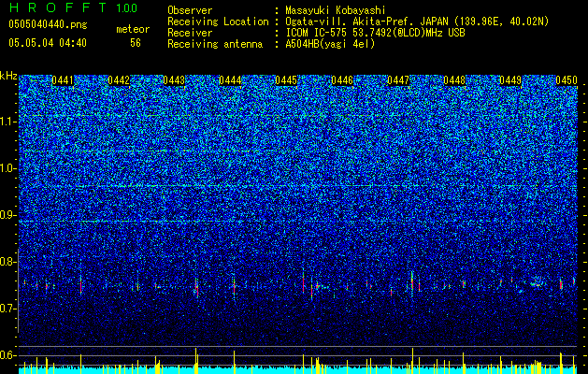Viewport: 588px width, 374px height.
Task: Click the 0445 time marker
Action: coord(286,80)
